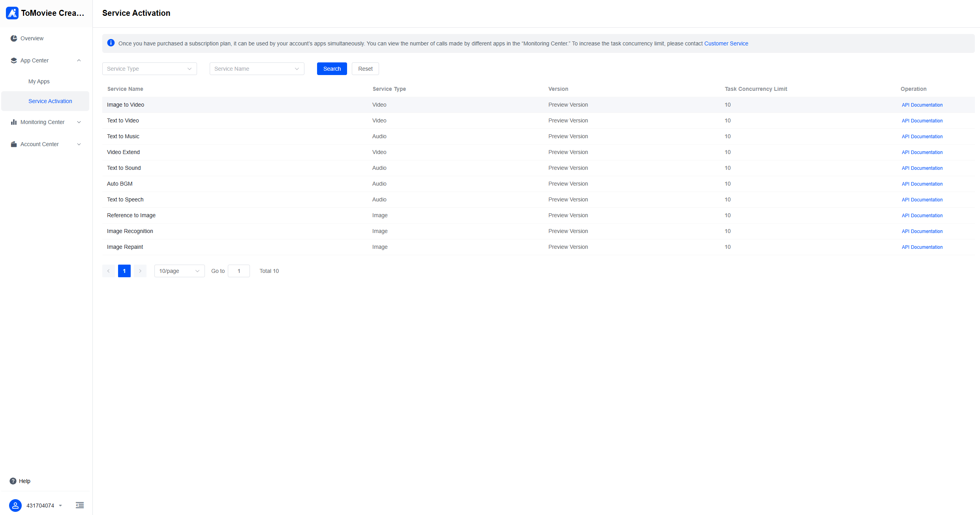
Task: Click the blue info icon in banner
Action: tap(111, 43)
